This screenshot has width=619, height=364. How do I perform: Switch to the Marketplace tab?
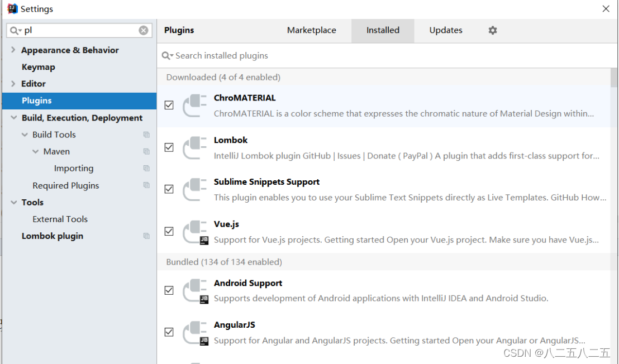point(312,30)
